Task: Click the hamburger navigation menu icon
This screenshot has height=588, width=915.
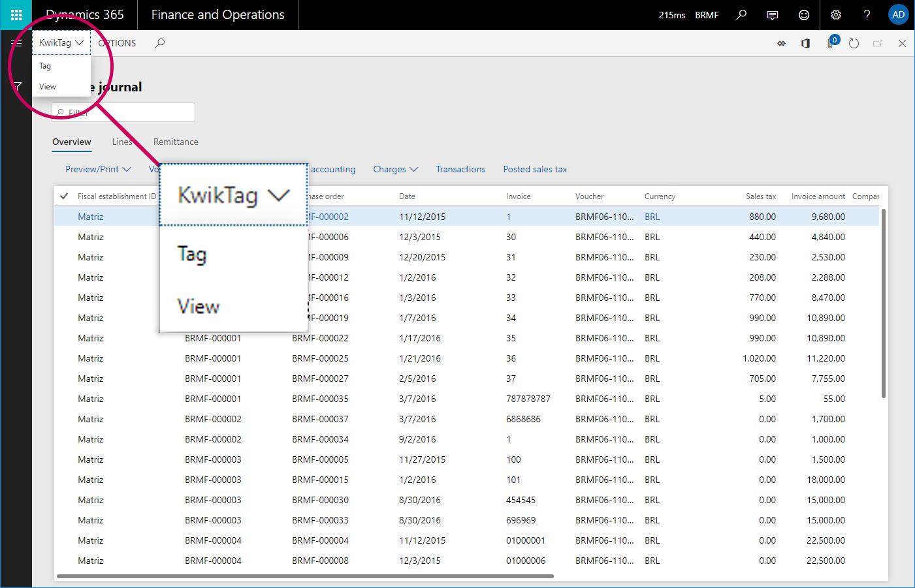Action: (16, 43)
